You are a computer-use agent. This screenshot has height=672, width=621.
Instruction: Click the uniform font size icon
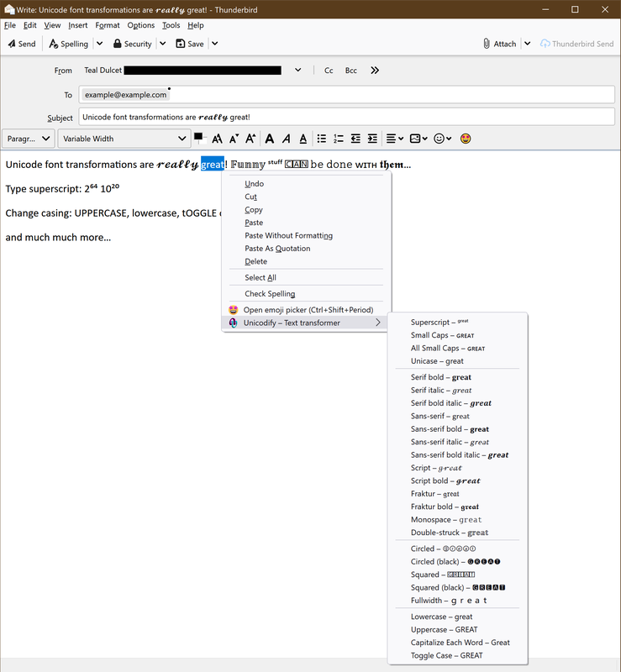(x=218, y=139)
